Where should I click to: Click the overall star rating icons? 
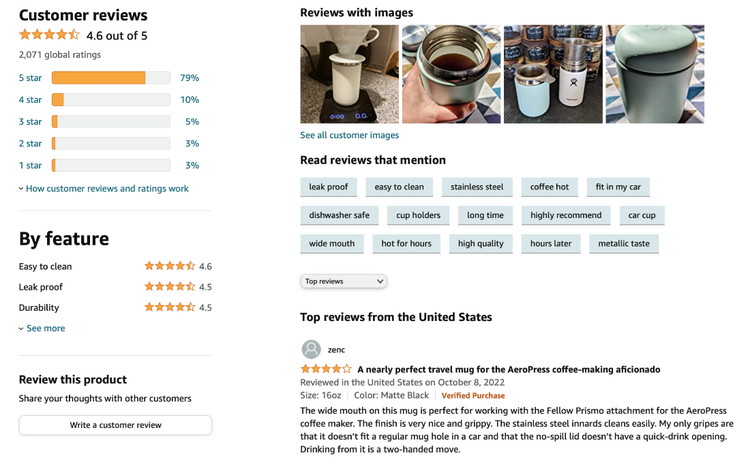[49, 35]
